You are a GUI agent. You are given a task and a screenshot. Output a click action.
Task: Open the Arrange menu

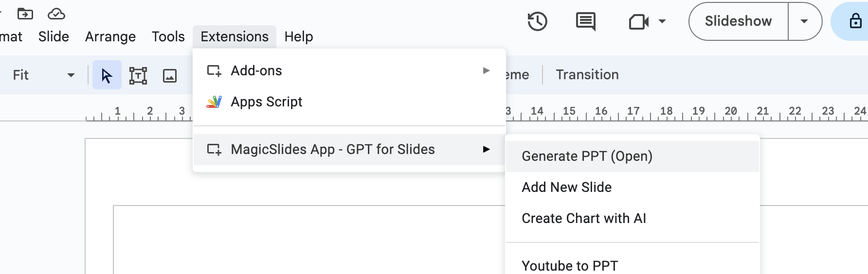pyautogui.click(x=110, y=37)
